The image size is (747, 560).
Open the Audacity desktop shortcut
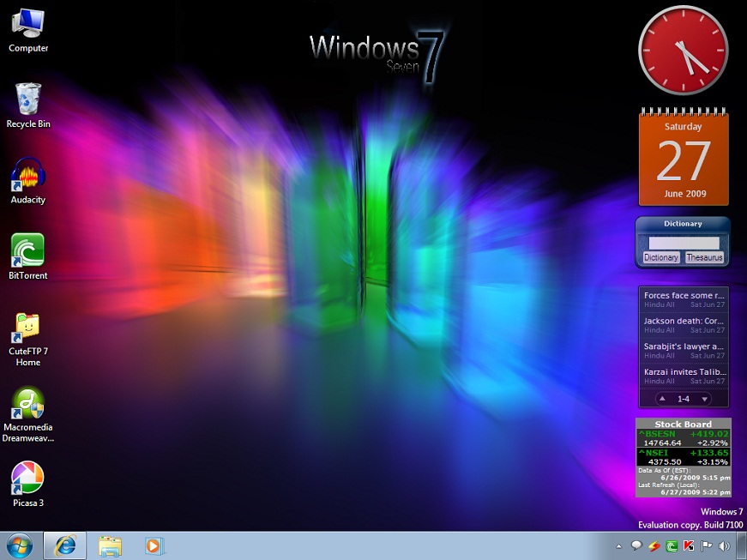click(x=27, y=175)
